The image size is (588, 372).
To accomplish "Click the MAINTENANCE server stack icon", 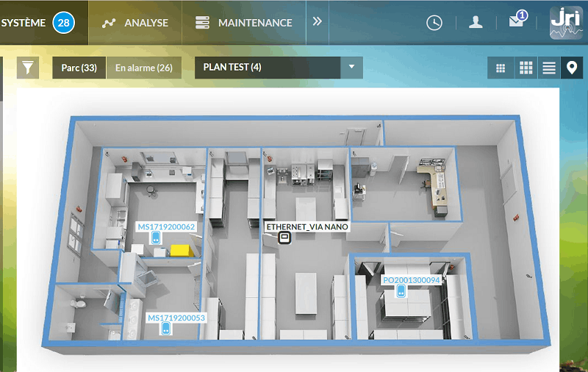I will (x=202, y=23).
